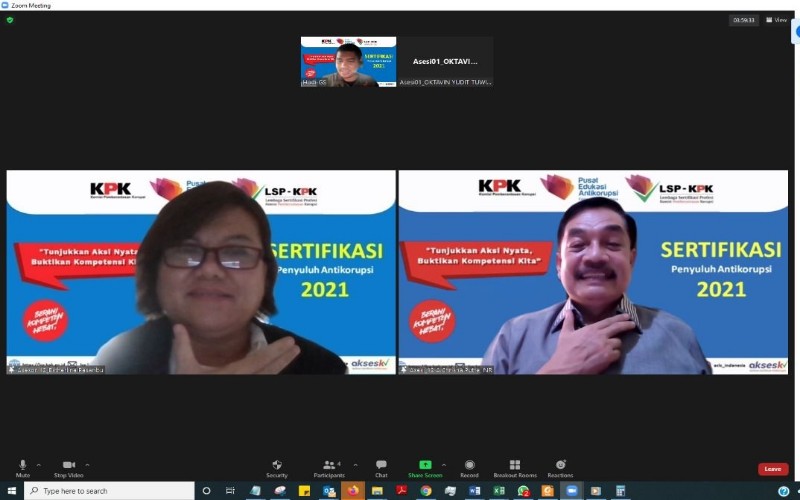The image size is (800, 500).
Task: Open Task View on the taskbar
Action: 230,491
